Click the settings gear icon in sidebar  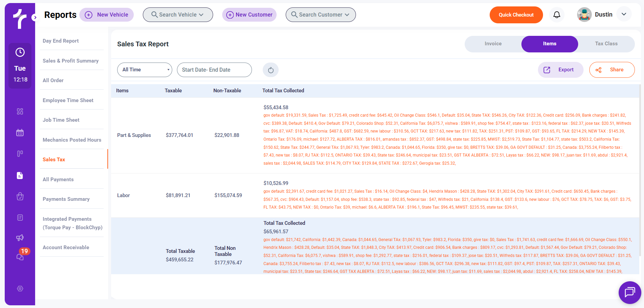tap(20, 289)
